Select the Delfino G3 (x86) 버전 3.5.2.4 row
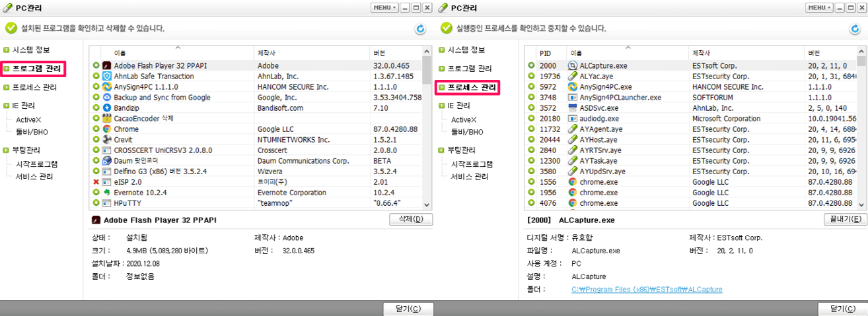Image resolution: width=868 pixels, height=316 pixels. [x=256, y=171]
